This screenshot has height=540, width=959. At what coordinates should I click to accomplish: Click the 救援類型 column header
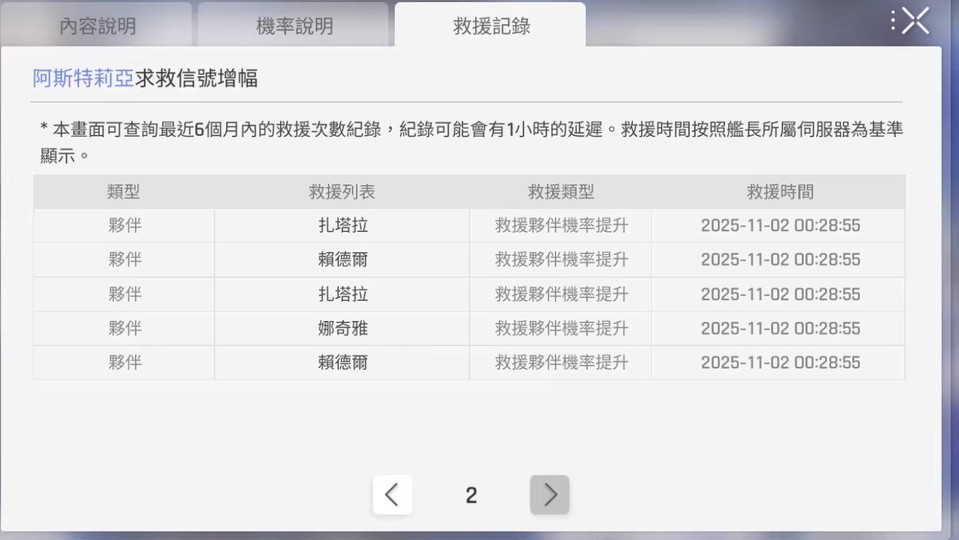click(560, 192)
